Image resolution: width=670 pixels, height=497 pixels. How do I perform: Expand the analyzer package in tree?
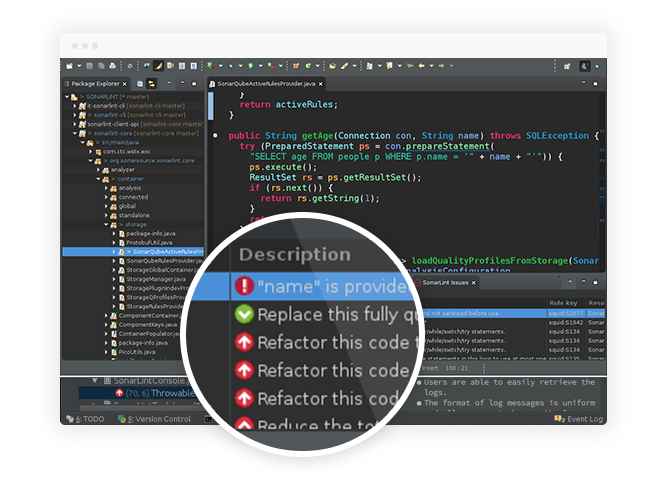click(x=98, y=170)
